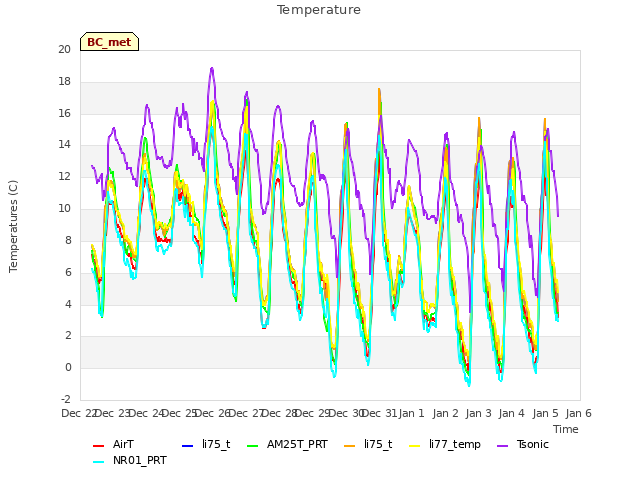Click the 'Jan 4' x-axis tick label
The image size is (640, 480).
pos(512,413)
